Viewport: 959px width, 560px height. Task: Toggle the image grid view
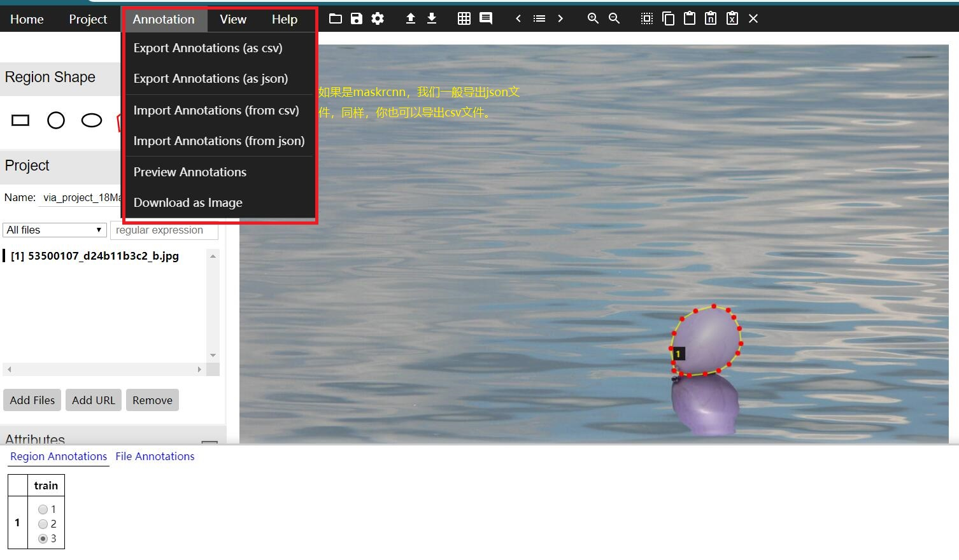pos(464,18)
